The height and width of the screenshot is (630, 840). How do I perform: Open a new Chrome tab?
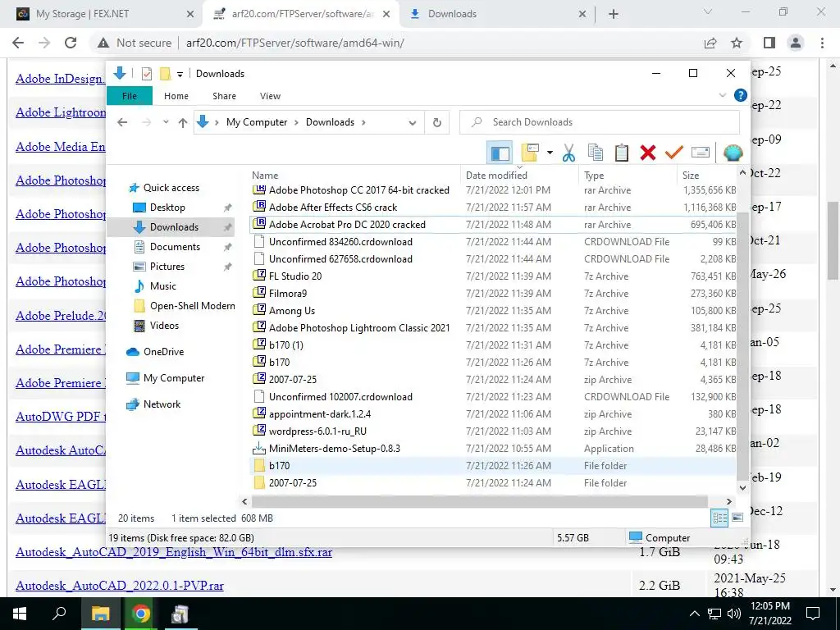(614, 14)
